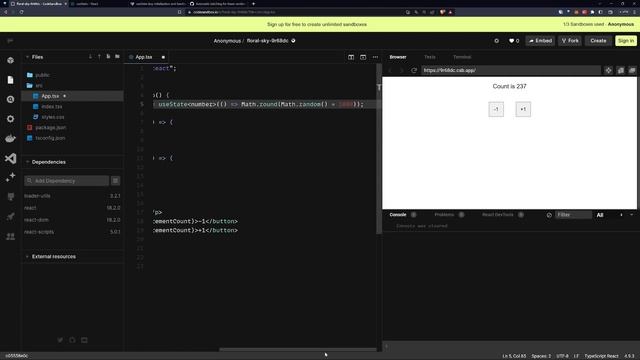Click the Embed button
Image resolution: width=640 pixels, height=360 pixels.
(540, 41)
